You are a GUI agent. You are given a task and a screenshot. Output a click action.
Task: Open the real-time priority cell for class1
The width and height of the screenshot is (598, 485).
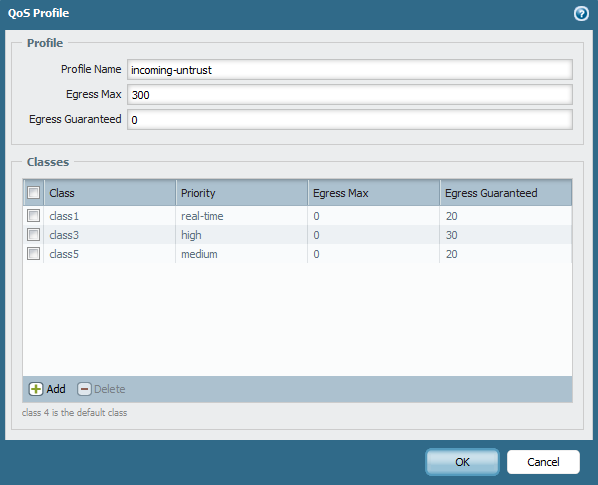pyautogui.click(x=242, y=216)
